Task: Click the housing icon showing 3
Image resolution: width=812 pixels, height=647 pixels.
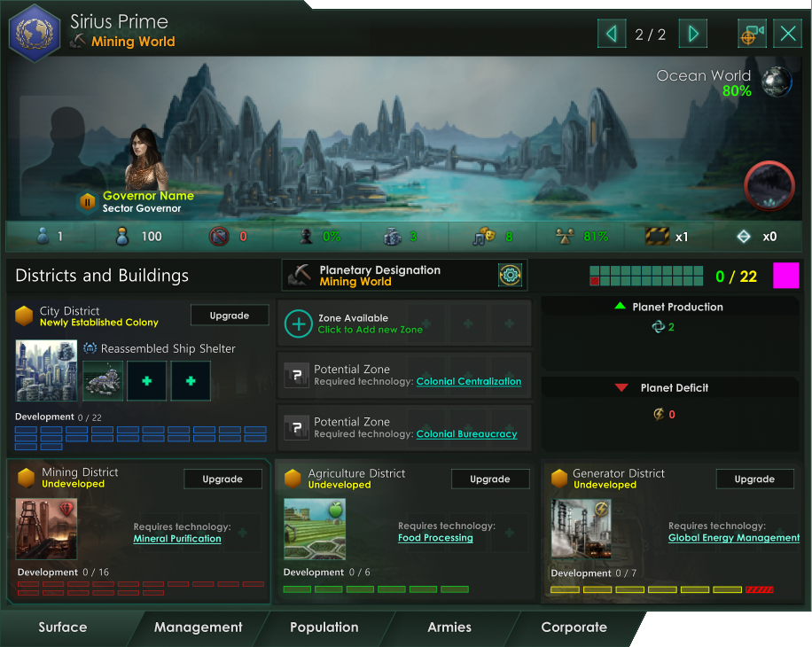Action: (x=393, y=237)
